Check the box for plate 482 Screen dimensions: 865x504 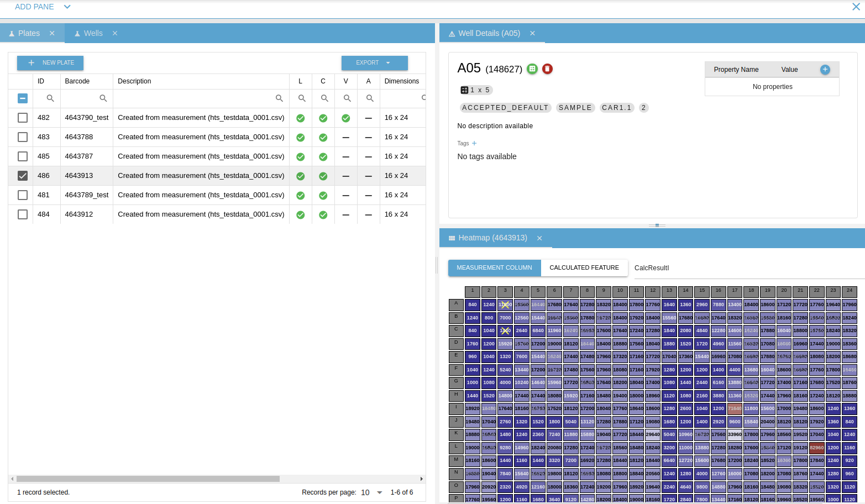23,118
